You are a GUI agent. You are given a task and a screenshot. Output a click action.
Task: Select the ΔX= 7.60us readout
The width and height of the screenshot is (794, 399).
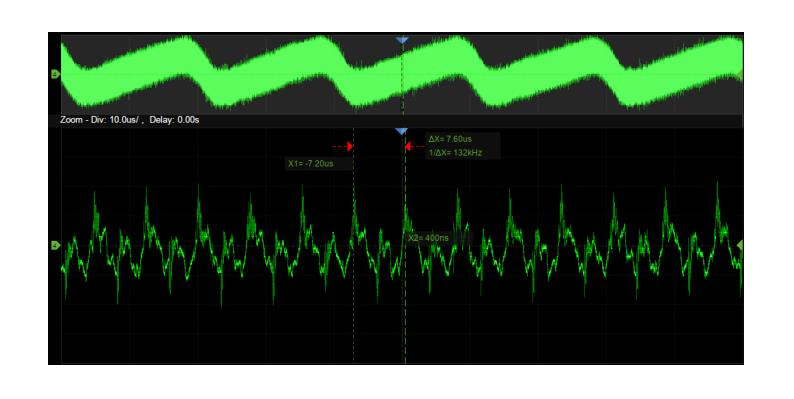pos(450,139)
